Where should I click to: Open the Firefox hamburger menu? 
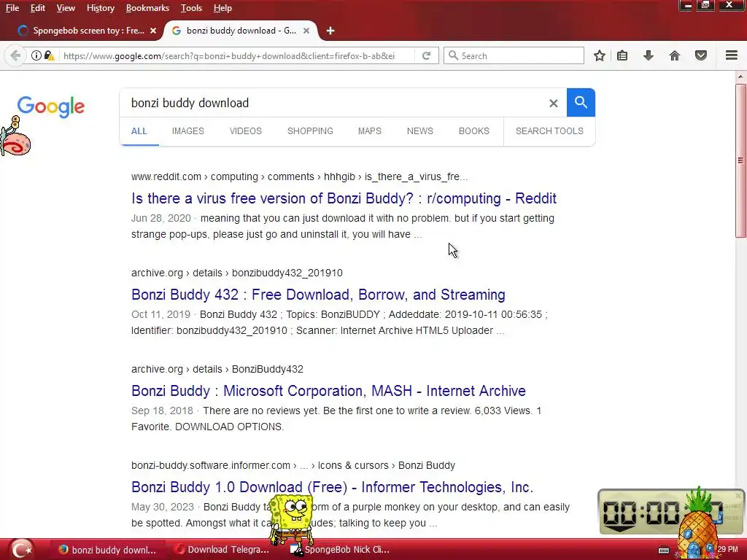(x=732, y=55)
